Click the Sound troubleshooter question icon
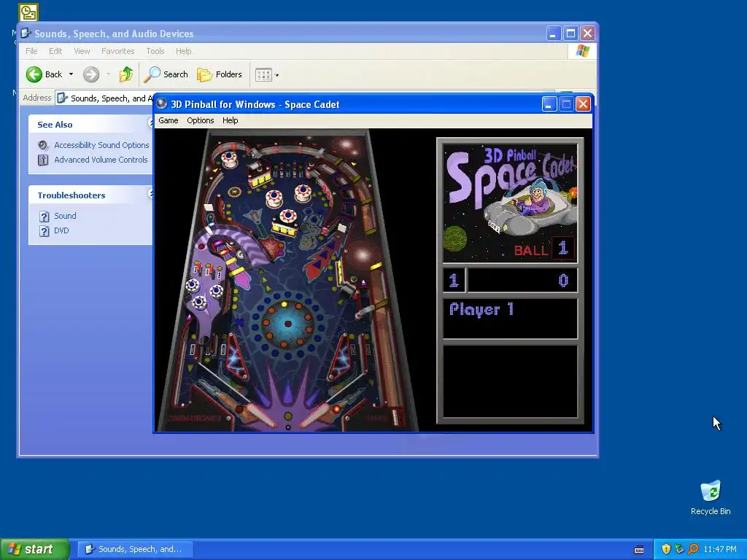The width and height of the screenshot is (747, 560). click(x=44, y=217)
